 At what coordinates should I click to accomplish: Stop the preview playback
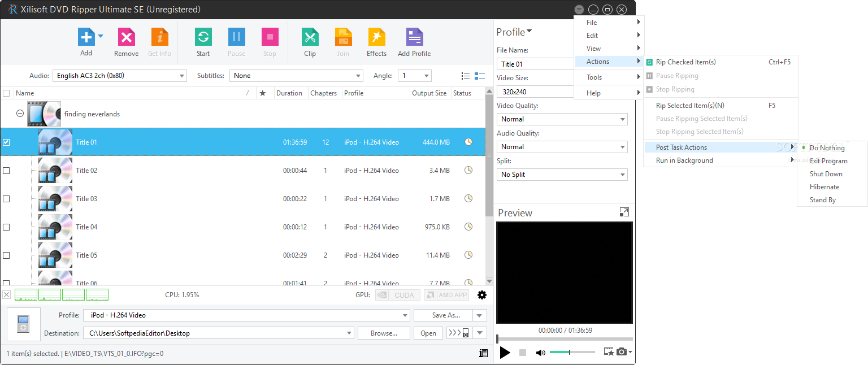pos(523,353)
